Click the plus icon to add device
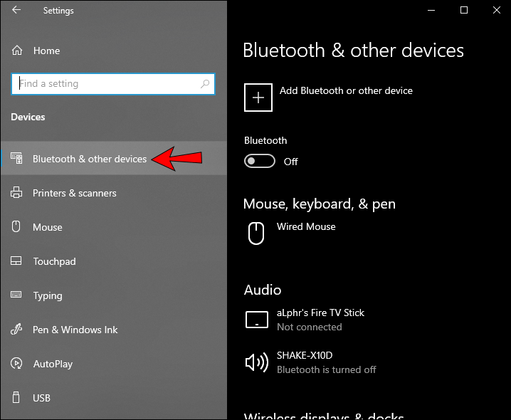Screen dimensions: 511x420 pyautogui.click(x=258, y=98)
